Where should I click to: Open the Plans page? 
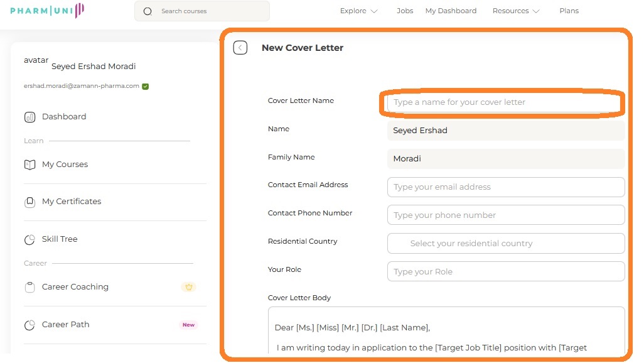click(569, 11)
